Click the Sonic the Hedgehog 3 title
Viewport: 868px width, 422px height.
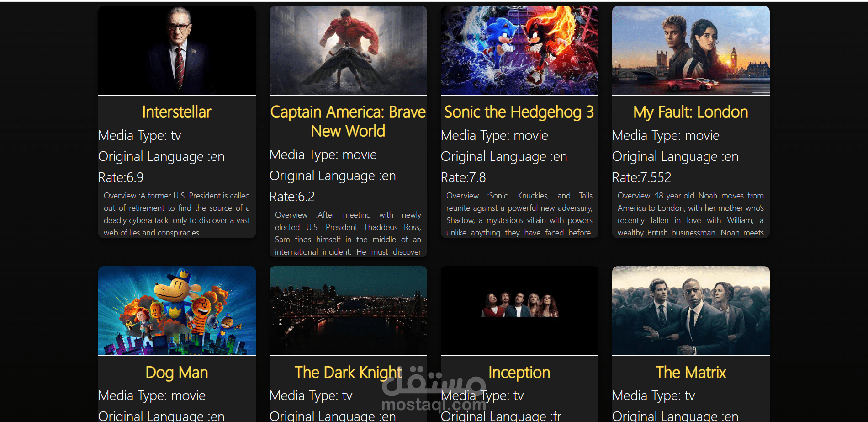click(x=519, y=112)
